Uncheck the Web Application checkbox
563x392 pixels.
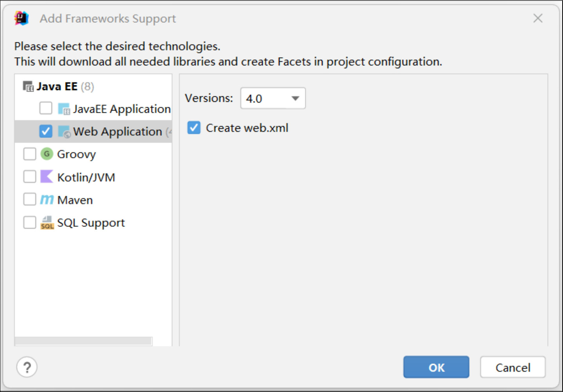46,131
